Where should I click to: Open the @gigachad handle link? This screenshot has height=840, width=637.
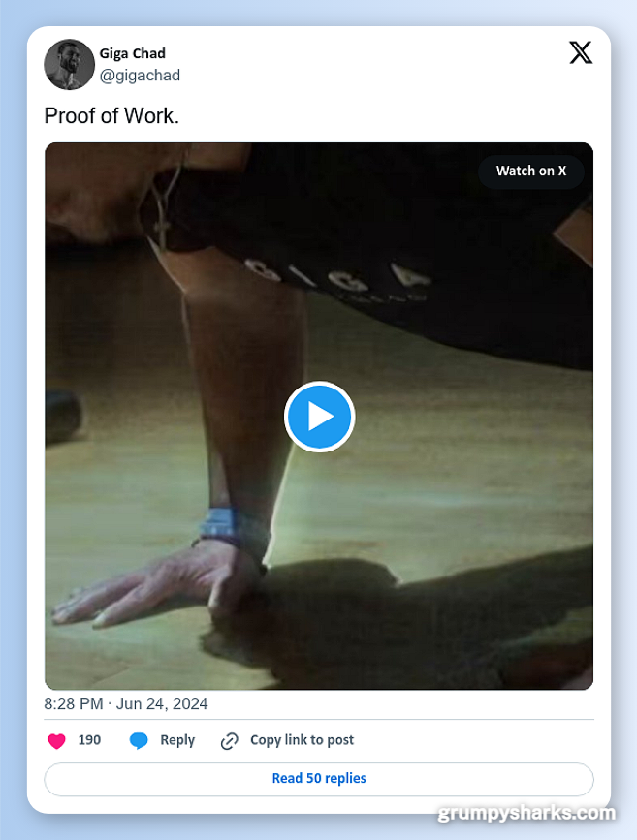tap(140, 76)
